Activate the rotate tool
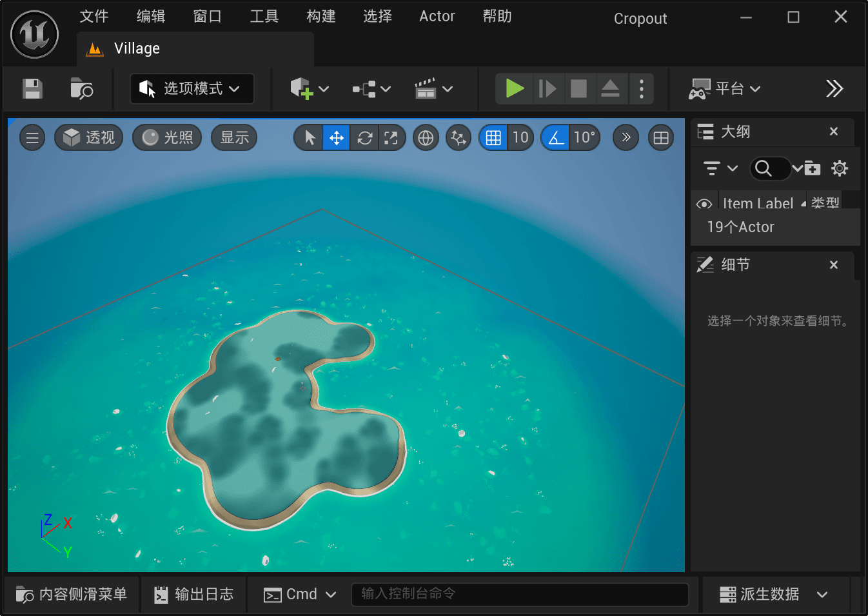The width and height of the screenshot is (868, 616). coord(364,137)
